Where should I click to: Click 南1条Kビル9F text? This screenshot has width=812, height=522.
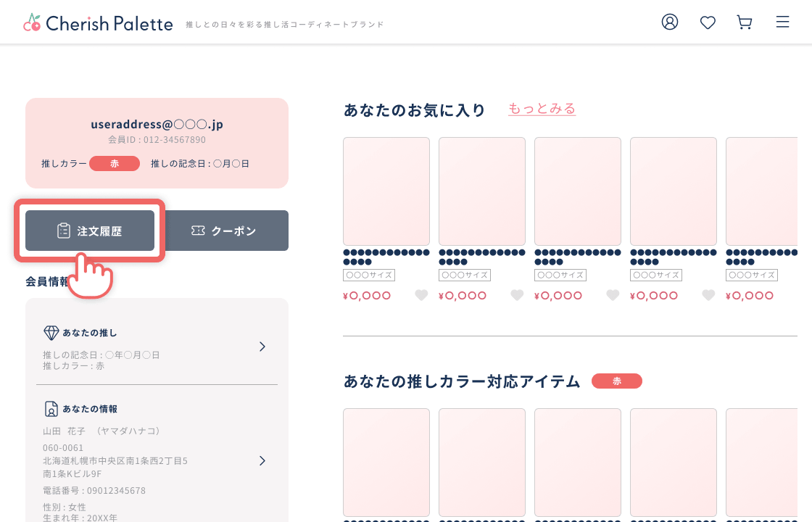coord(72,474)
